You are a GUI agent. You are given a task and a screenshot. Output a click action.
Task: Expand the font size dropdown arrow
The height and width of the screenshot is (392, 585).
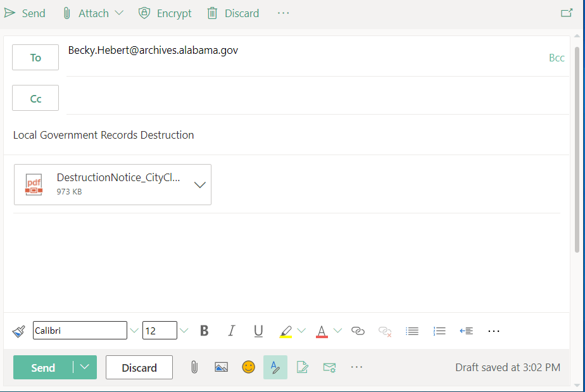pos(184,331)
